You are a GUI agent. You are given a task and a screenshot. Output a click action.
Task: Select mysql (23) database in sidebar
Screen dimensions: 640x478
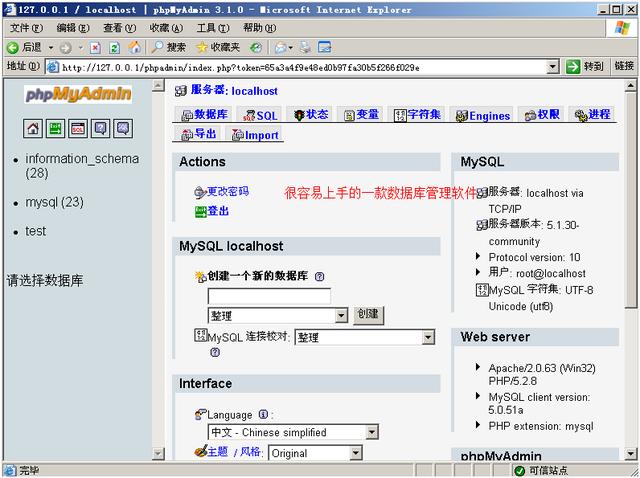click(x=54, y=202)
